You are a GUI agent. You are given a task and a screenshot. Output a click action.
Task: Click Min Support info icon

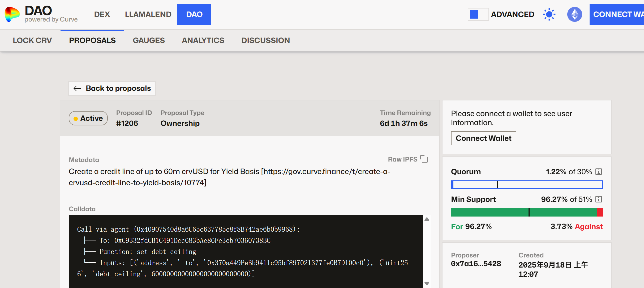598,199
